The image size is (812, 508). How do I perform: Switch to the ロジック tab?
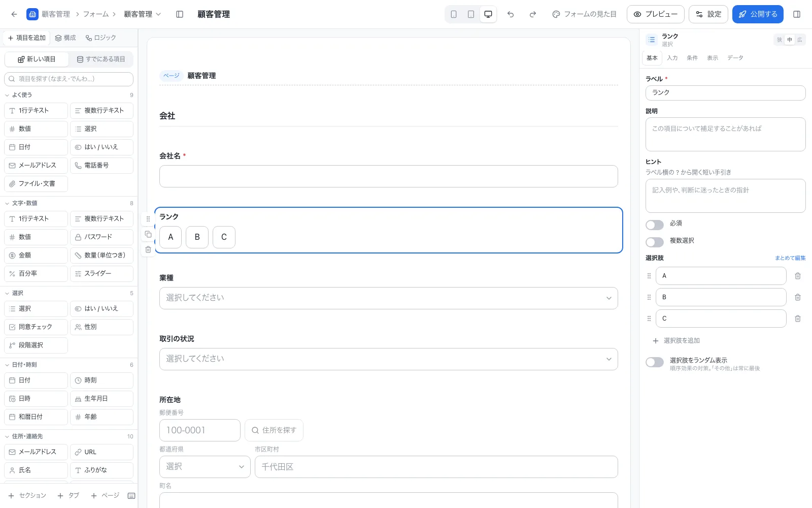pyautogui.click(x=101, y=38)
